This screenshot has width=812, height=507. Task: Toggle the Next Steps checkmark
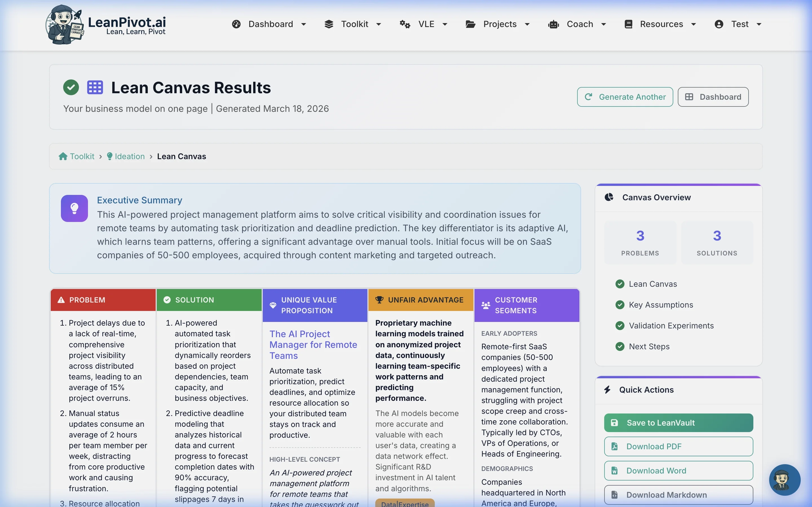[x=619, y=346]
